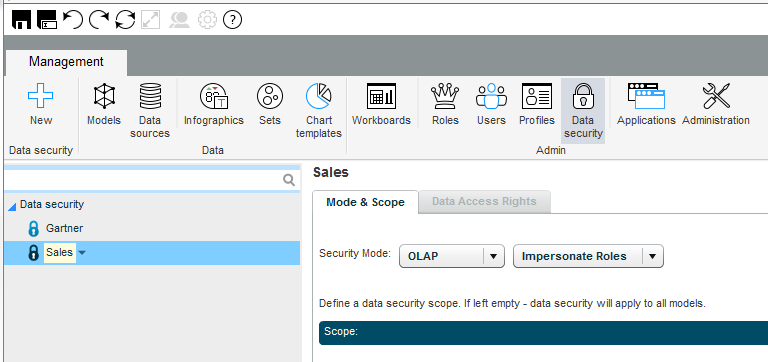Open the Infographics section
The height and width of the screenshot is (362, 768).
[214, 104]
